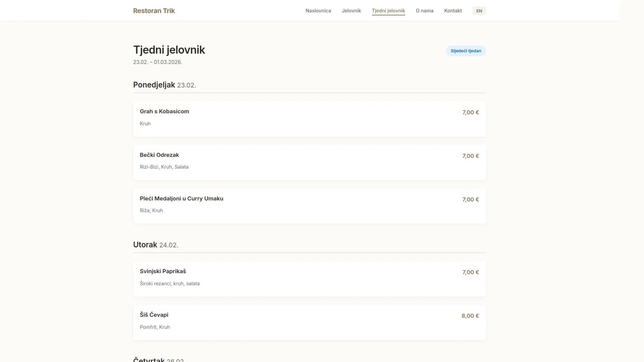Click the Rizi-Bizi, Kruh, Salata description
The width and height of the screenshot is (644, 362).
(164, 167)
